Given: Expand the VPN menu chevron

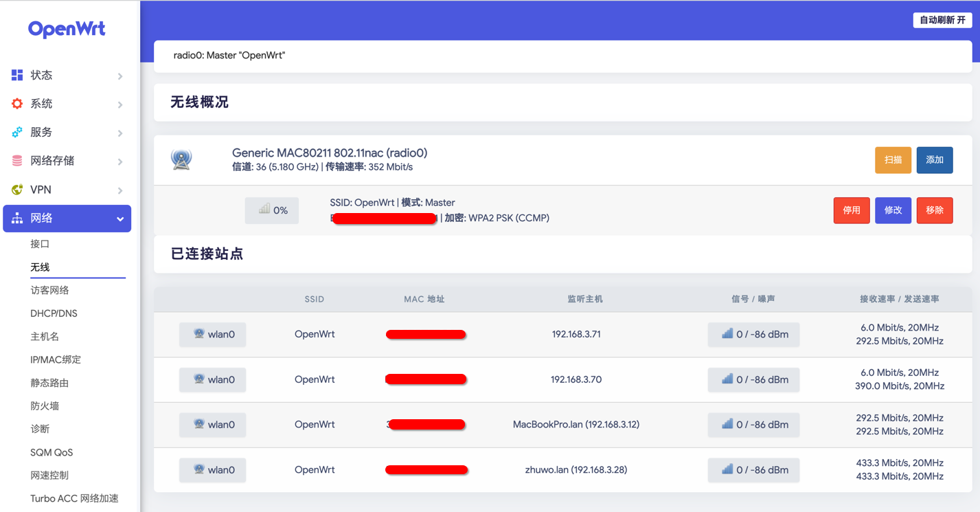Looking at the screenshot, I should tap(120, 190).
